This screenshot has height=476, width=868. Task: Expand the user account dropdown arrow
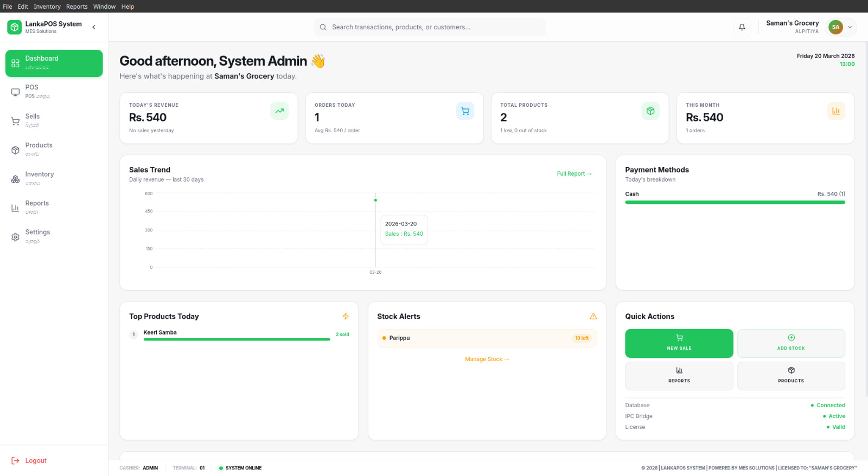click(x=850, y=27)
